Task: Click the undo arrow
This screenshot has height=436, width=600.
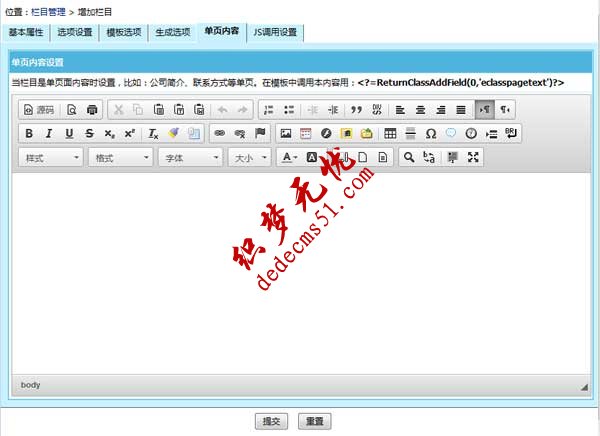Action: pyautogui.click(x=222, y=110)
